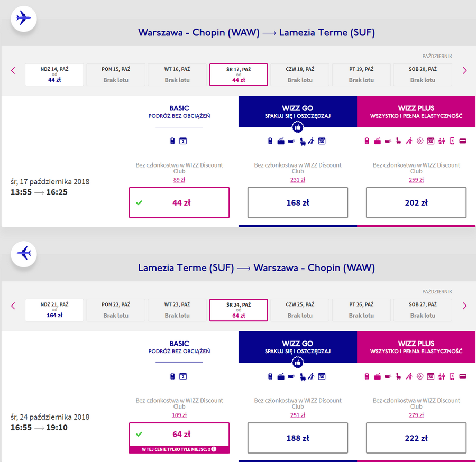The width and height of the screenshot is (476, 462).
Task: Open outbound Discount Club price 89 zł link
Action: coord(179,180)
